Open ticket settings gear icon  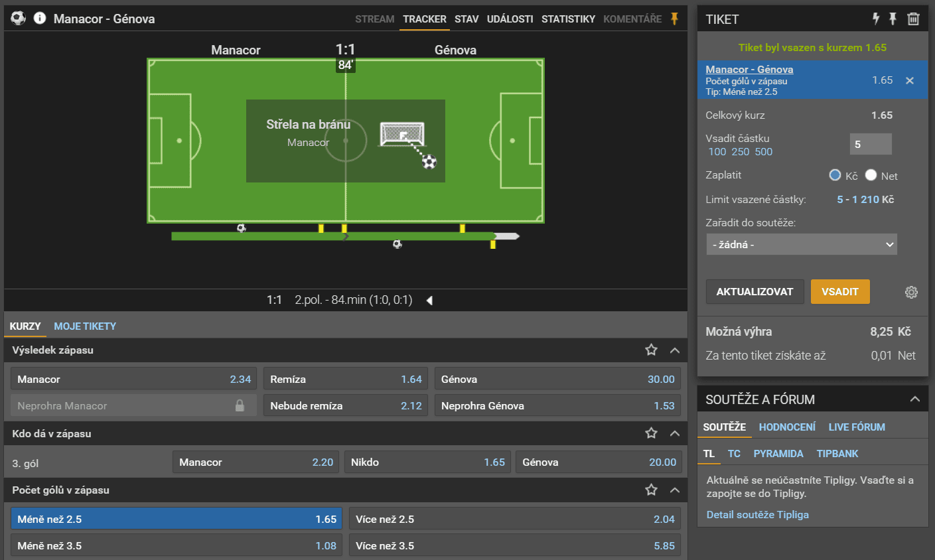(x=911, y=292)
